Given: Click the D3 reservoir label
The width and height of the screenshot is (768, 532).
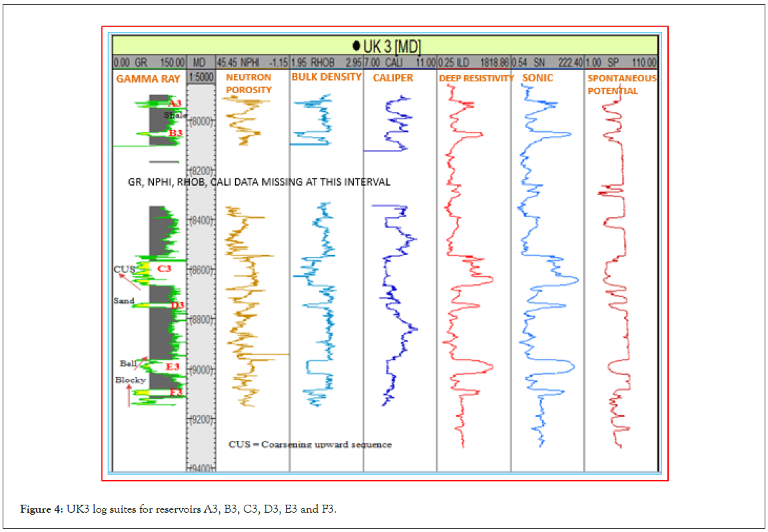Looking at the screenshot, I should 177,305.
